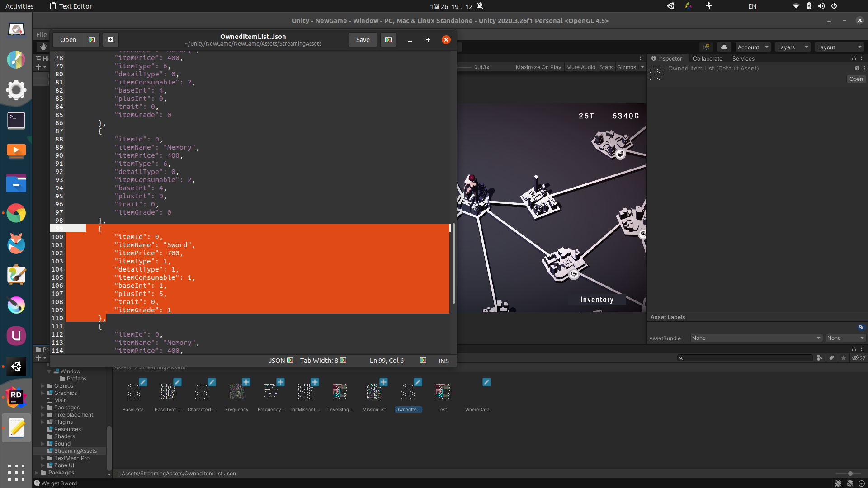Select the BaseData asset thumbnail
868x488 pixels.
133,391
